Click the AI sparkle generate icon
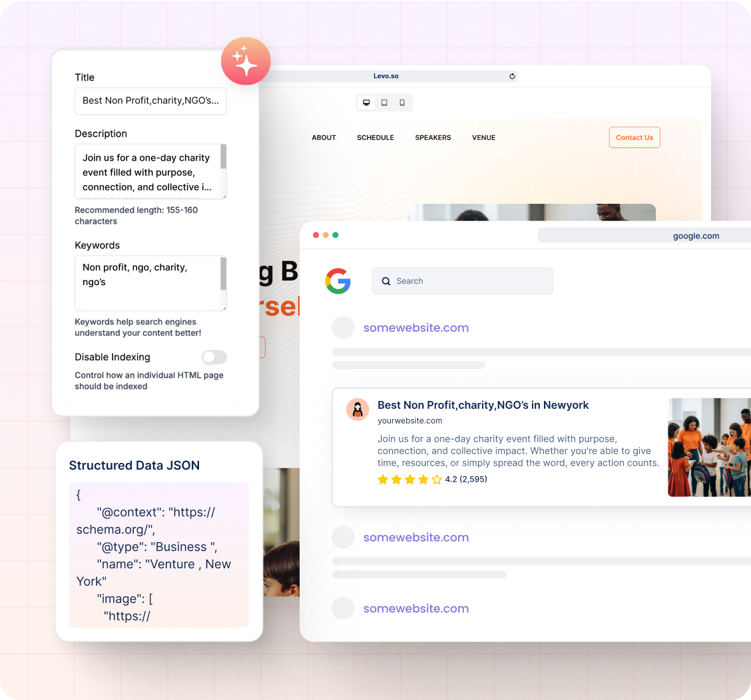The image size is (751, 700). pos(246,61)
